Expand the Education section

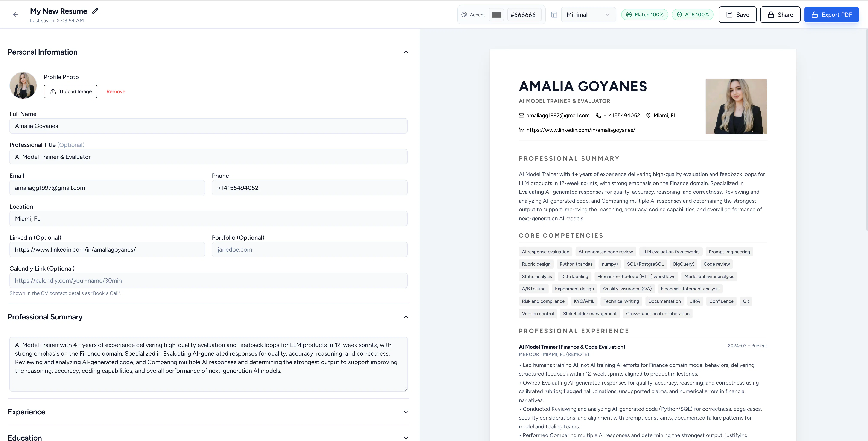406,438
